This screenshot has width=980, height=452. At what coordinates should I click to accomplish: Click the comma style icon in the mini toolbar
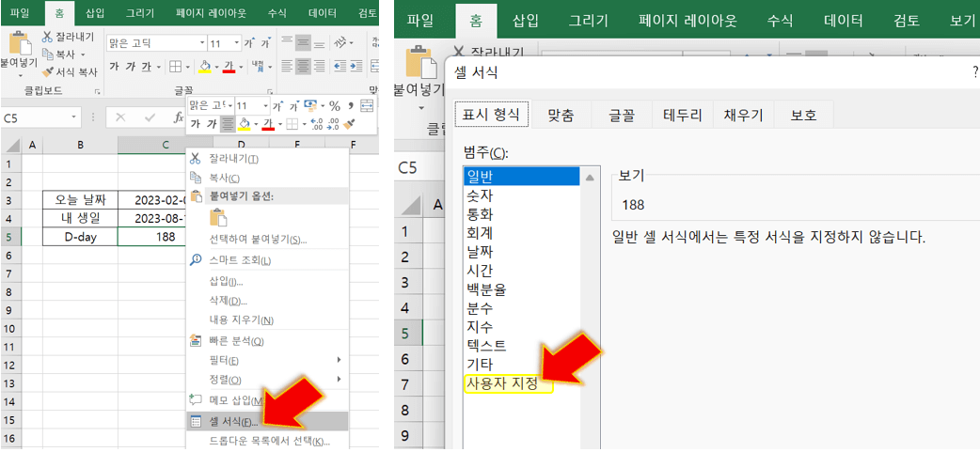(351, 105)
